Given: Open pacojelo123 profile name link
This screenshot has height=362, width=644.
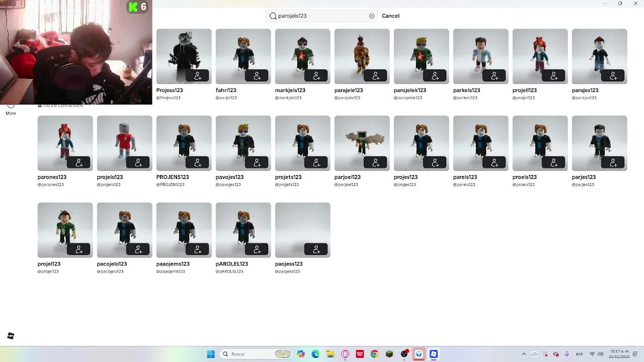Looking at the screenshot, I should coord(112,264).
